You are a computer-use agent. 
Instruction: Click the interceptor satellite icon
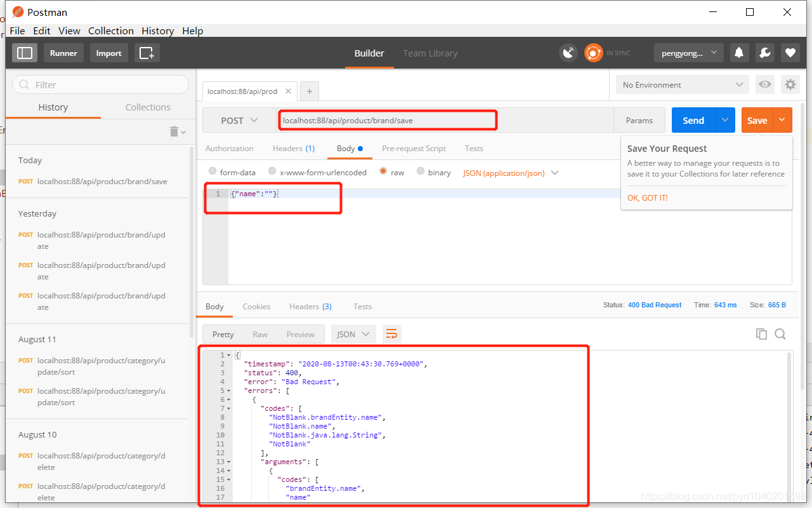568,53
